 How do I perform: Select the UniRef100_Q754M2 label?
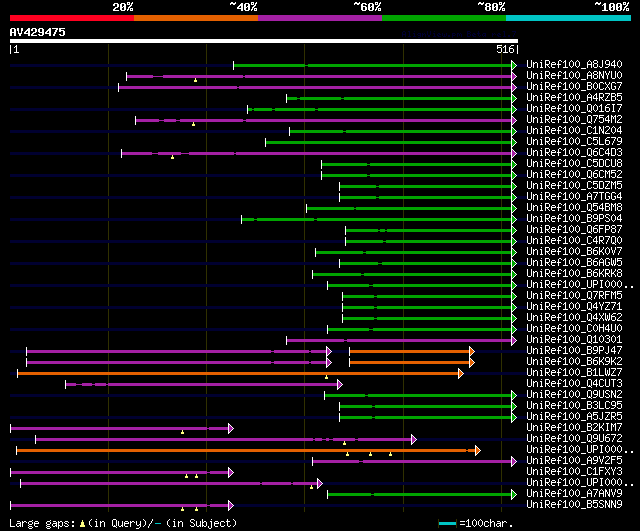[x=574, y=120]
